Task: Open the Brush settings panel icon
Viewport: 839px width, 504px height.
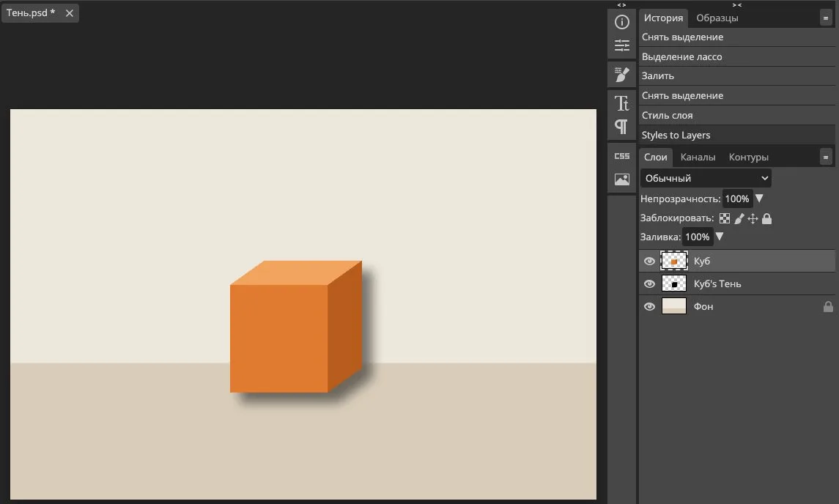Action: pyautogui.click(x=622, y=75)
